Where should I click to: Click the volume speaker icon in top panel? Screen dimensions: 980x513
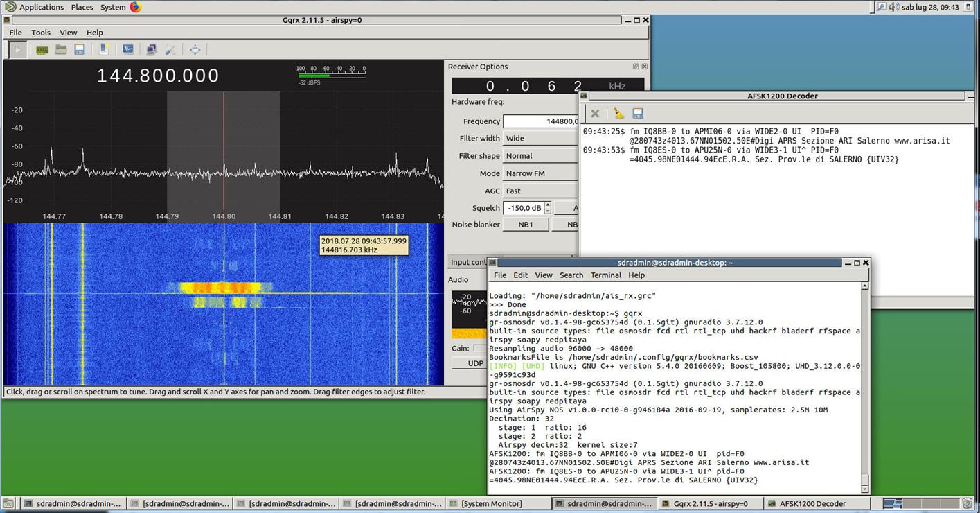(894, 7)
